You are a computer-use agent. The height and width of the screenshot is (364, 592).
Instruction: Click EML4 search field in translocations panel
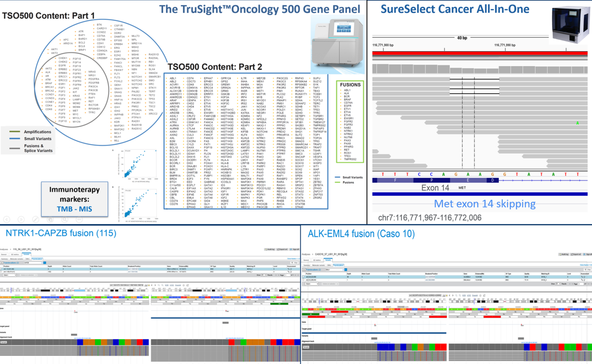pos(334,270)
